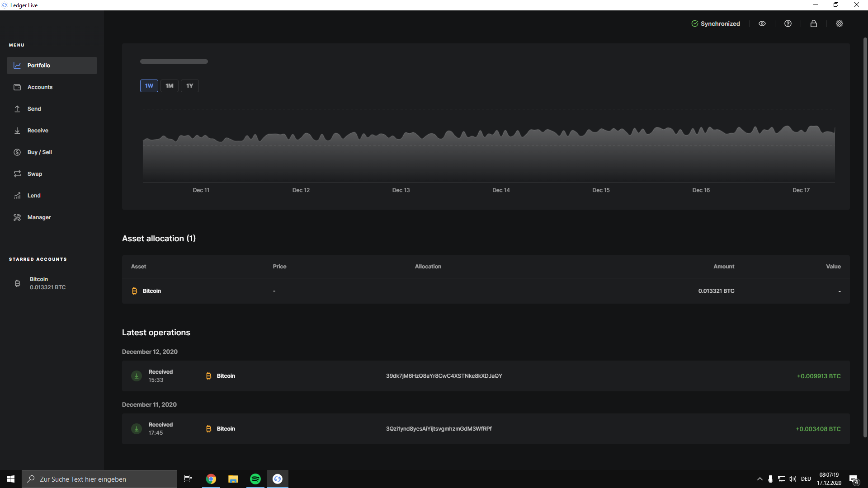Open the Swap section
The width and height of the screenshot is (868, 488).
(x=34, y=174)
